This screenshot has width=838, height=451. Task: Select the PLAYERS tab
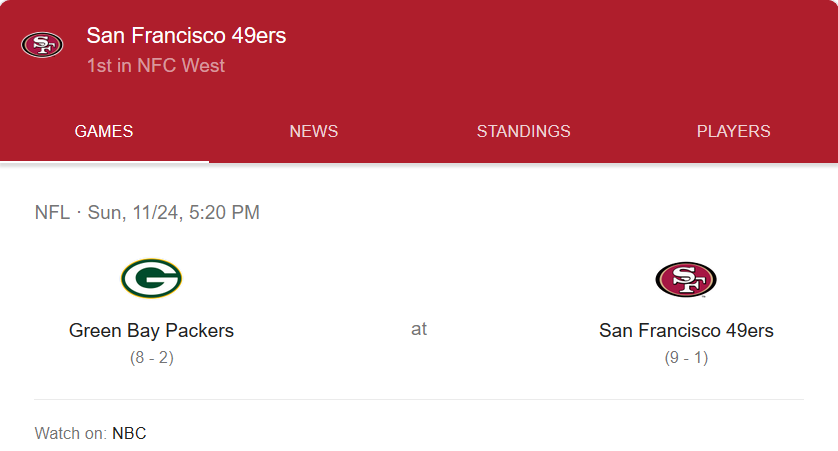pos(733,131)
